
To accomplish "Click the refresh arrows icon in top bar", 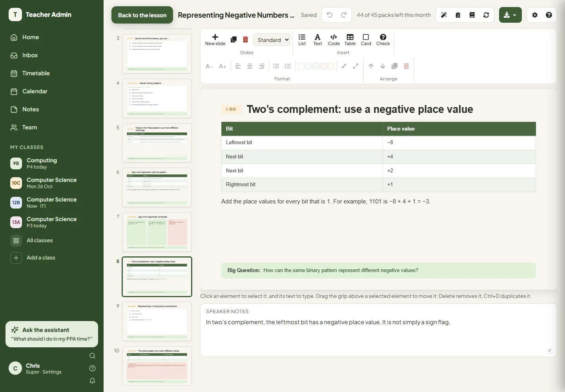I will click(x=486, y=15).
